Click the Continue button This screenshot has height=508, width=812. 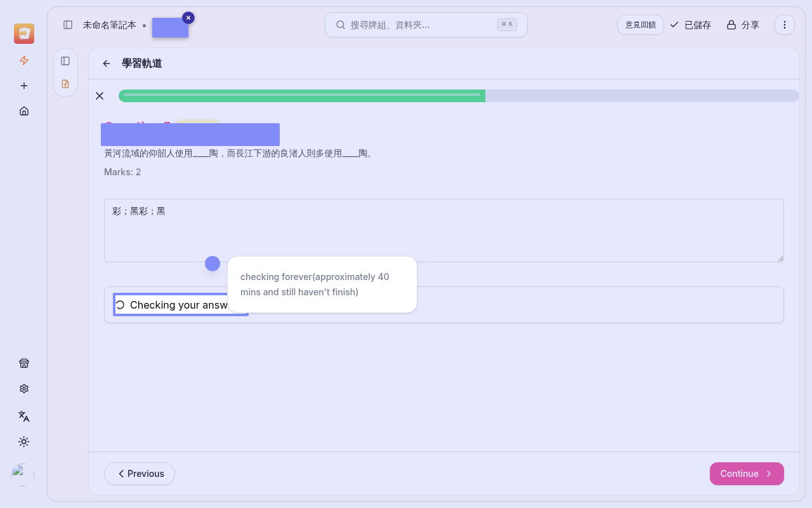coord(747,474)
